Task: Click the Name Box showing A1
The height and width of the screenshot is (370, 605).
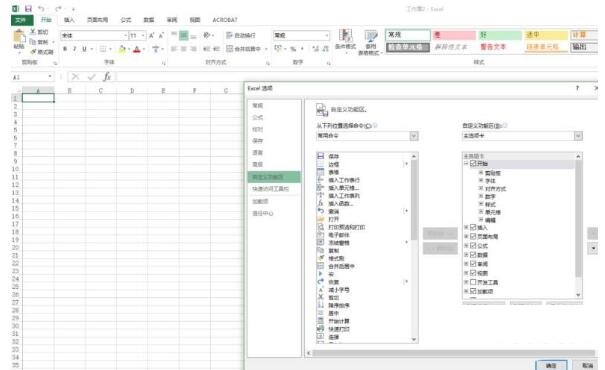Action: (x=32, y=77)
